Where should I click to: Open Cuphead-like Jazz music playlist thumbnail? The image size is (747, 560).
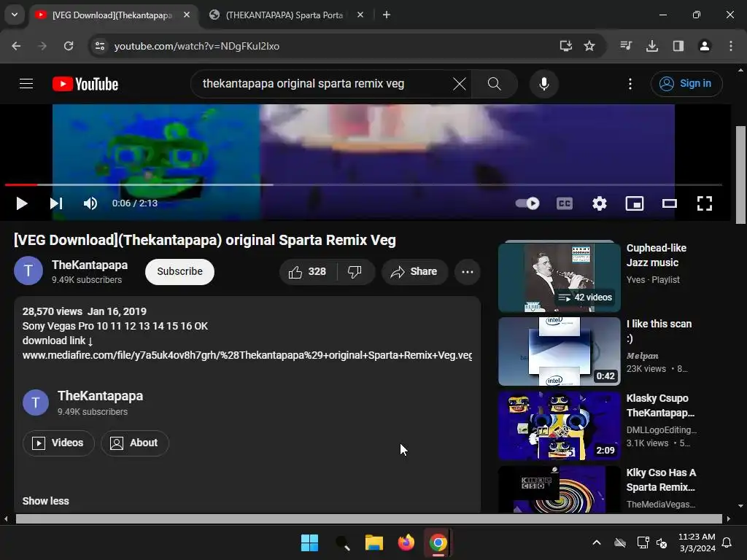pos(559,277)
